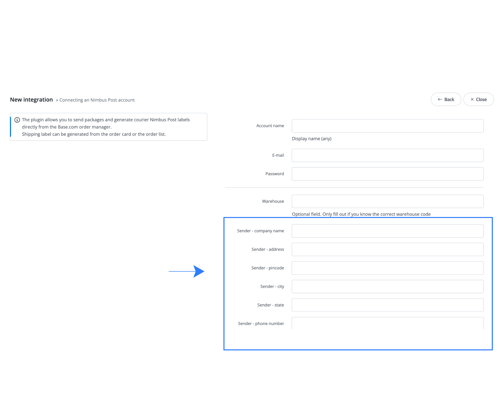
Task: Click inside the Account name field
Action: 388,125
